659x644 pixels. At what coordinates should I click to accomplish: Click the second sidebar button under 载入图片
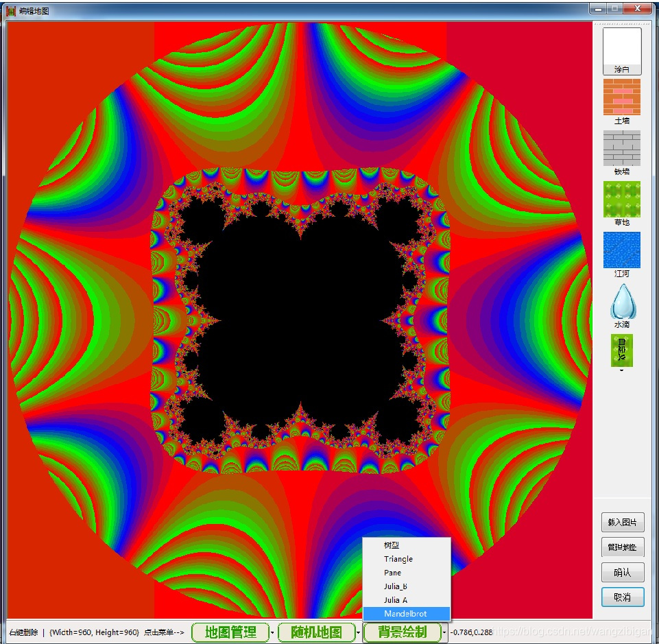pos(623,547)
